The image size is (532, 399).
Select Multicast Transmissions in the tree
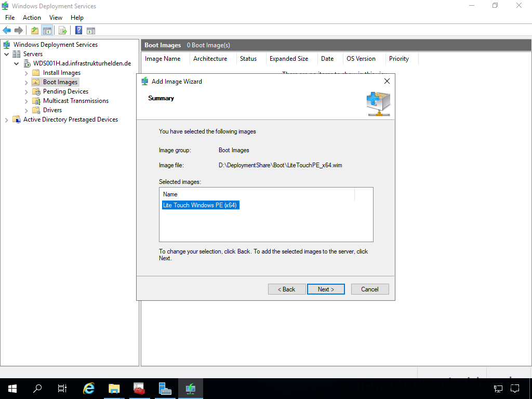[x=76, y=101]
